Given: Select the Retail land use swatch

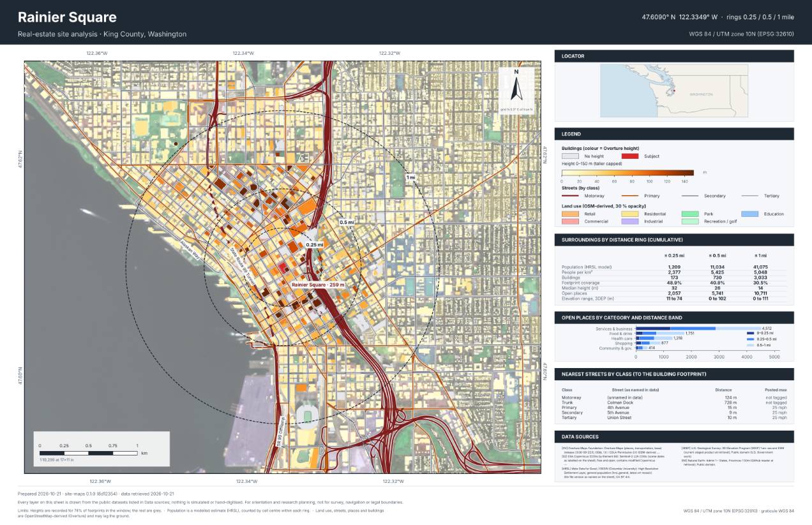Looking at the screenshot, I should pyautogui.click(x=570, y=214).
